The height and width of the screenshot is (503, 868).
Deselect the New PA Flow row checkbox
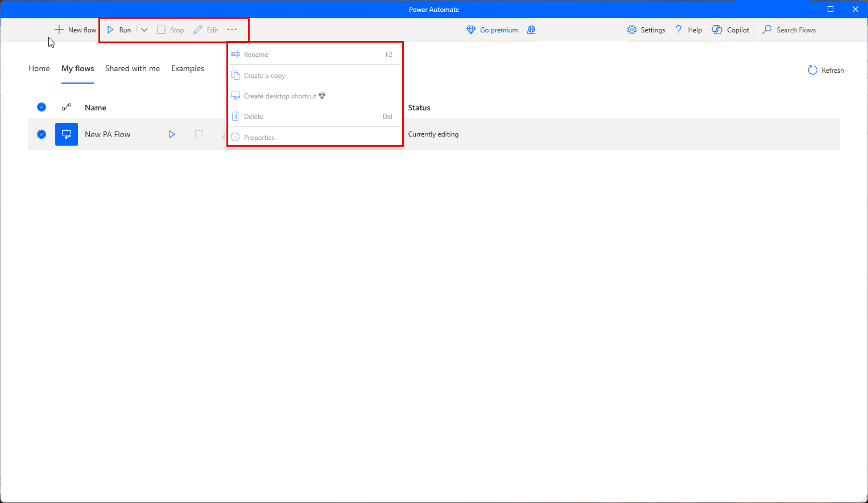(x=41, y=134)
